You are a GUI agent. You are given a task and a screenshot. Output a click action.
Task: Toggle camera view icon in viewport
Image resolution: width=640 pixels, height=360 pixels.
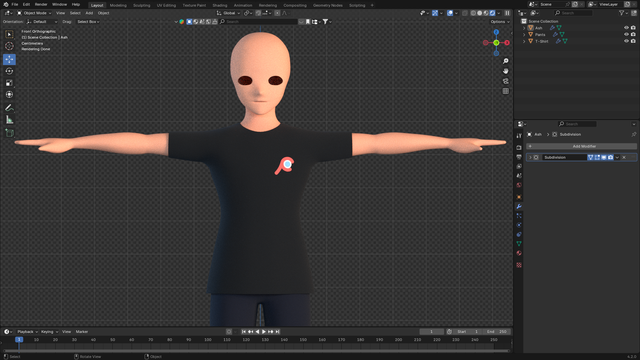[506, 81]
